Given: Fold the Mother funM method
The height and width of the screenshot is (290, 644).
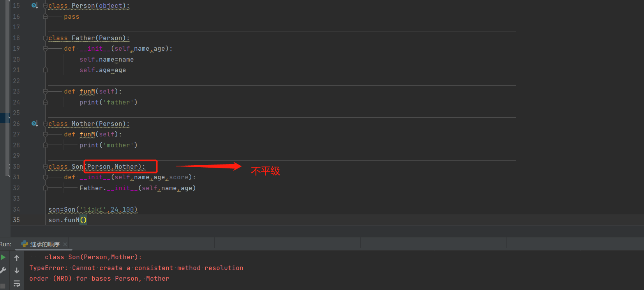Looking at the screenshot, I should (45, 134).
